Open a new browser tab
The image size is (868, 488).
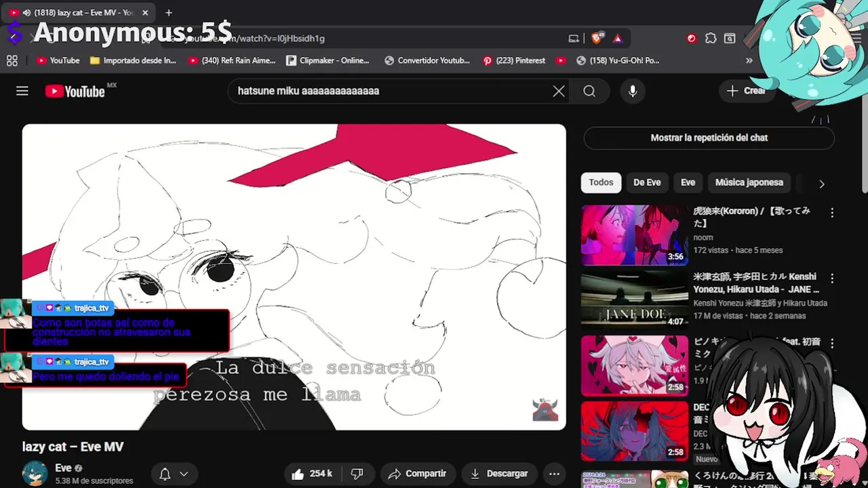pyautogui.click(x=169, y=12)
